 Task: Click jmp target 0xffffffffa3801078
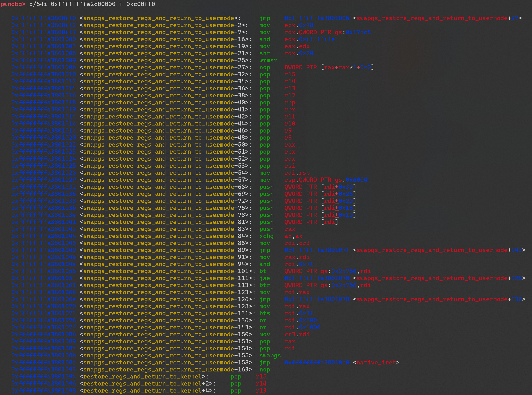click(x=317, y=299)
